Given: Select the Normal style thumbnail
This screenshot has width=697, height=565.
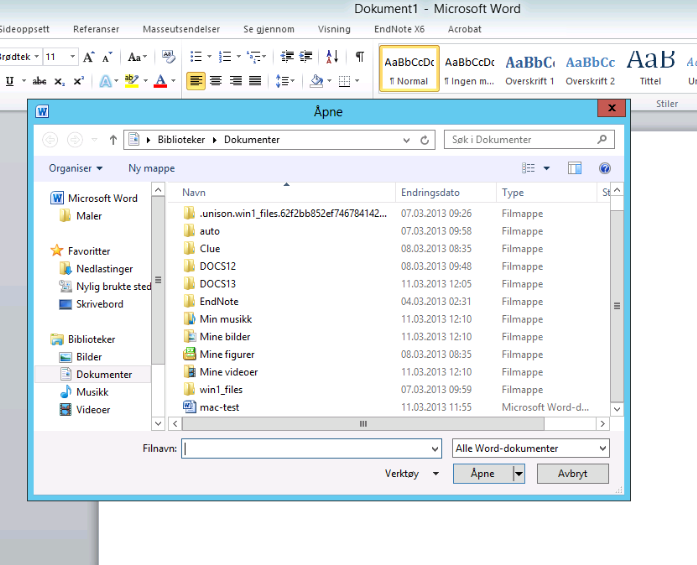Looking at the screenshot, I should 409,69.
